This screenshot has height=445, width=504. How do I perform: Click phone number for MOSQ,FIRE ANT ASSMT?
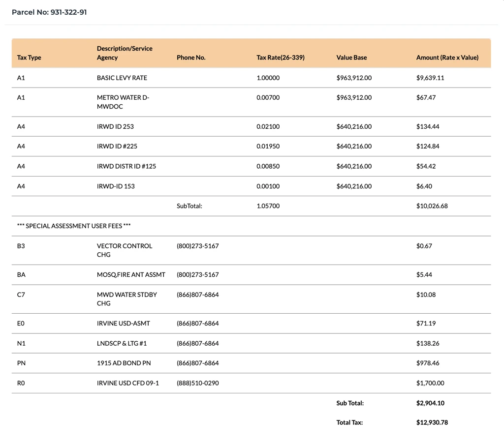coord(197,274)
